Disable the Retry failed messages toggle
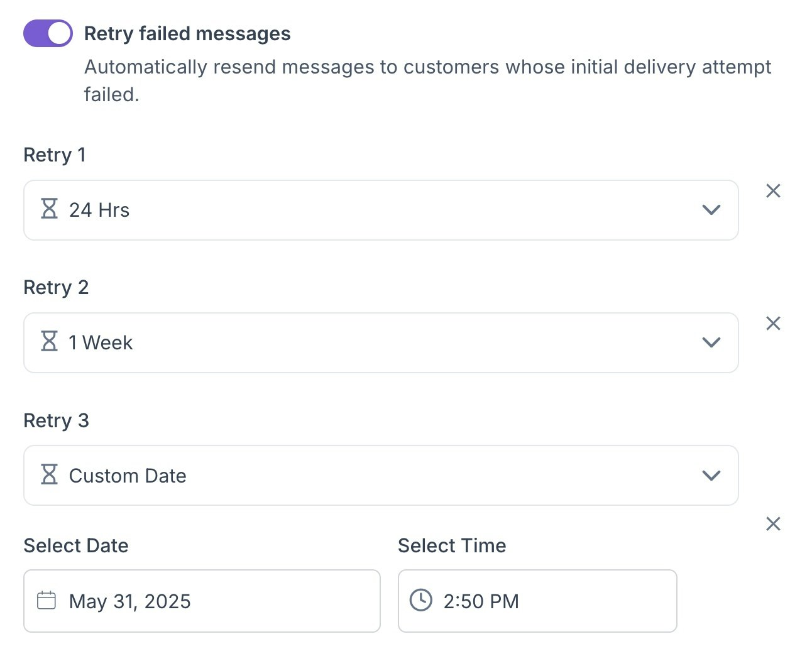Image resolution: width=812 pixels, height=661 pixels. (x=48, y=33)
